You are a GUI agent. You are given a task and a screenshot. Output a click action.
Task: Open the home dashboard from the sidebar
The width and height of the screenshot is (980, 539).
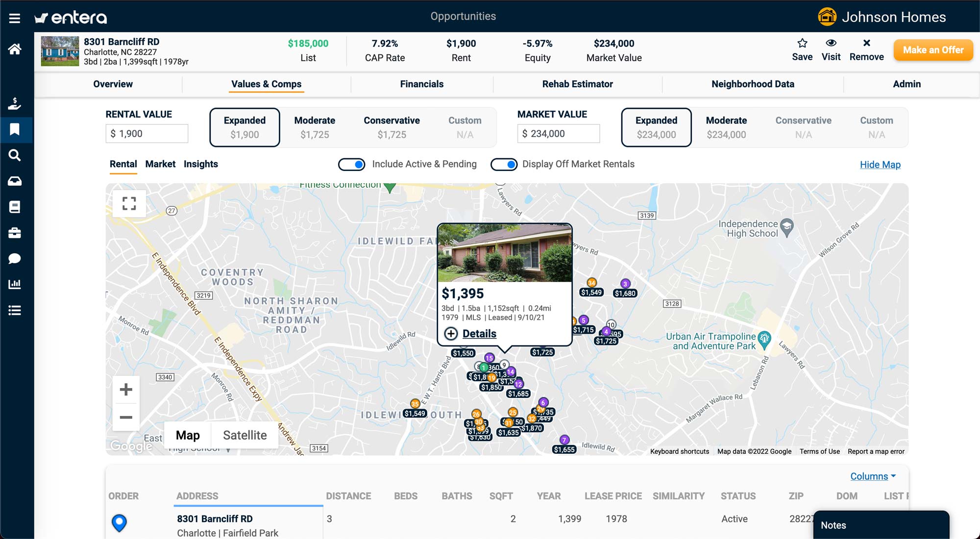pyautogui.click(x=15, y=49)
